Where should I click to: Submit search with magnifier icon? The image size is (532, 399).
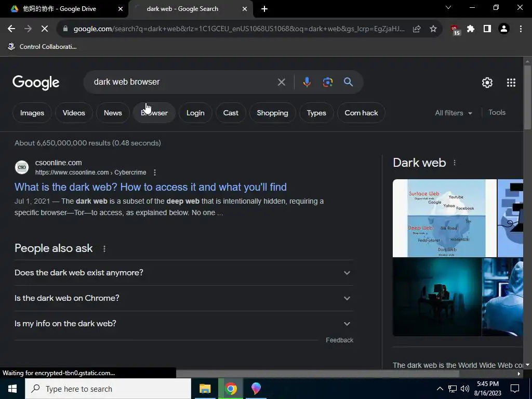point(348,82)
